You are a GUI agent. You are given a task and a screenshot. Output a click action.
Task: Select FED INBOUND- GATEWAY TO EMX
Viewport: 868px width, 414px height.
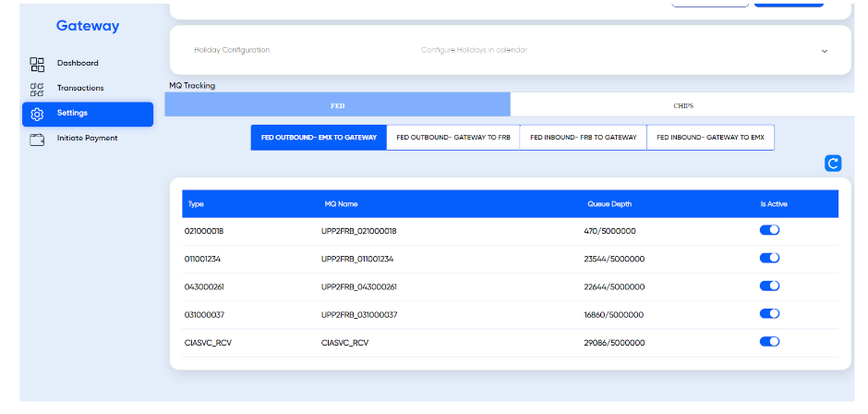coord(710,138)
